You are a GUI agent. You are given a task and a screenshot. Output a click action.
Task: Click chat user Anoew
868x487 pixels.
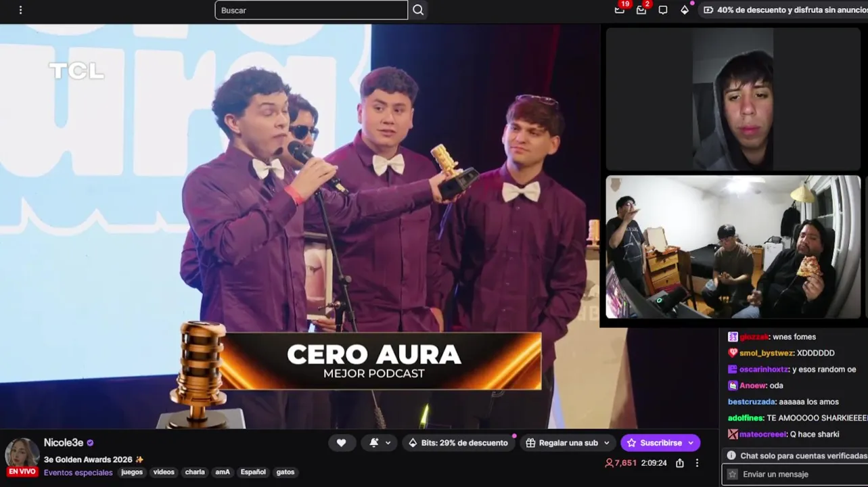752,386
